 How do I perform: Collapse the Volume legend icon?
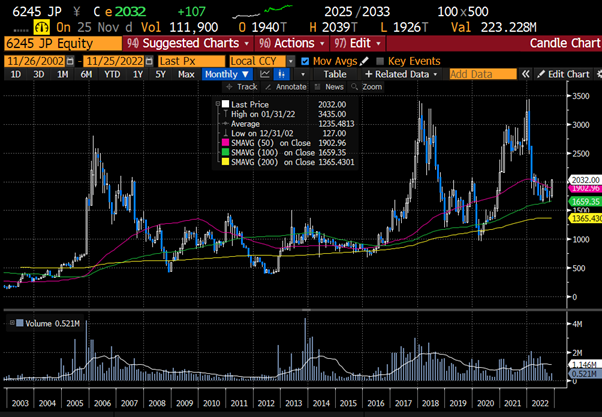tap(12, 323)
